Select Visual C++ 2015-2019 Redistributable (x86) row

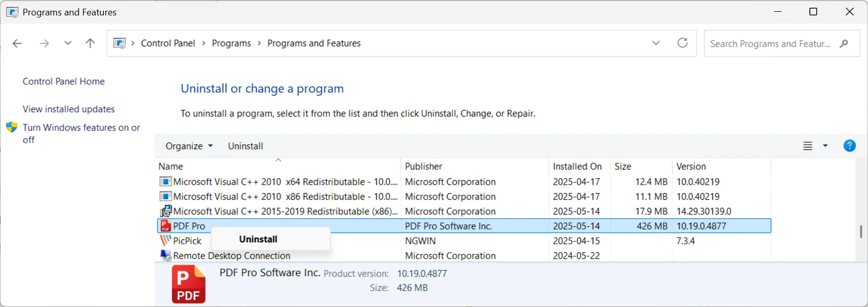464,211
